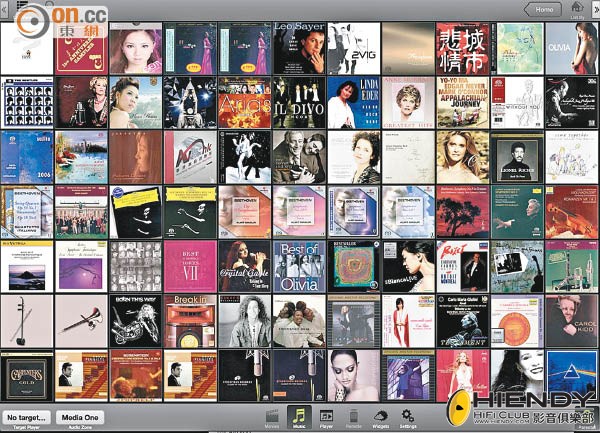Select the Best of Olivia album
The width and height of the screenshot is (600, 433).
pos(299,265)
